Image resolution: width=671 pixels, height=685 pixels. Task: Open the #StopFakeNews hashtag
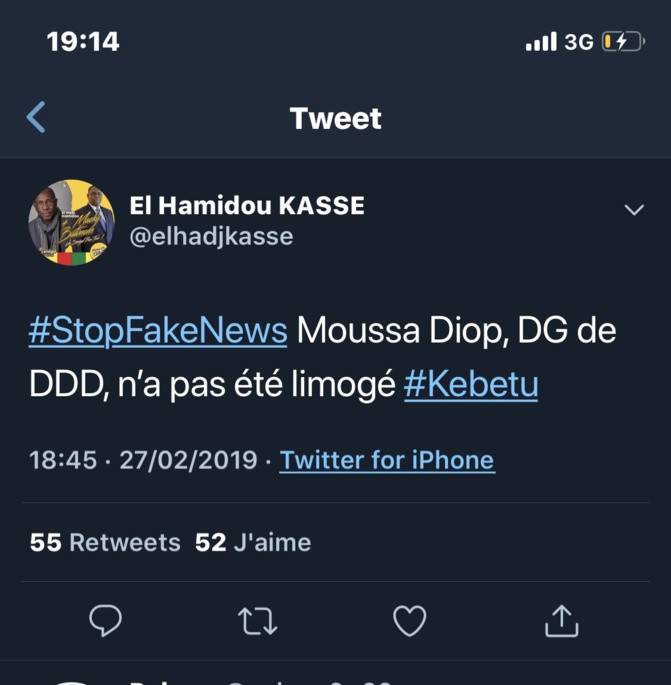158,332
